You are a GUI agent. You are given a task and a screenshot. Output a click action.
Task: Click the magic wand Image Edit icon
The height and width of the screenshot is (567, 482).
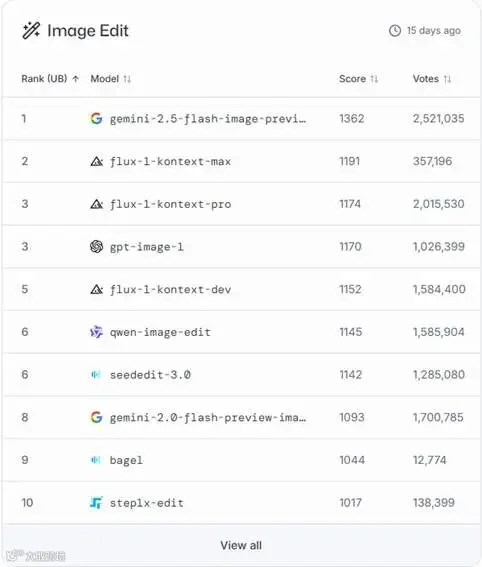31,30
